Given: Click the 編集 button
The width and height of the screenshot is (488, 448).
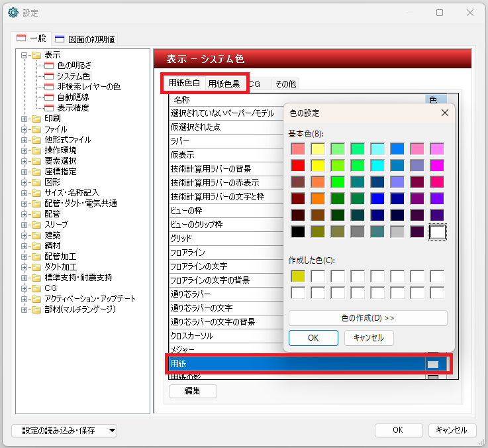Looking at the screenshot, I should click(193, 391).
